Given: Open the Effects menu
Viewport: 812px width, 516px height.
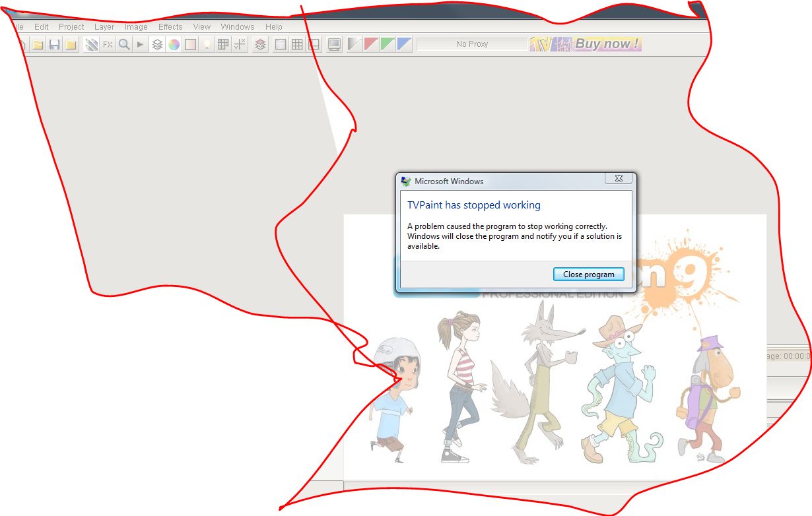Looking at the screenshot, I should click(170, 27).
